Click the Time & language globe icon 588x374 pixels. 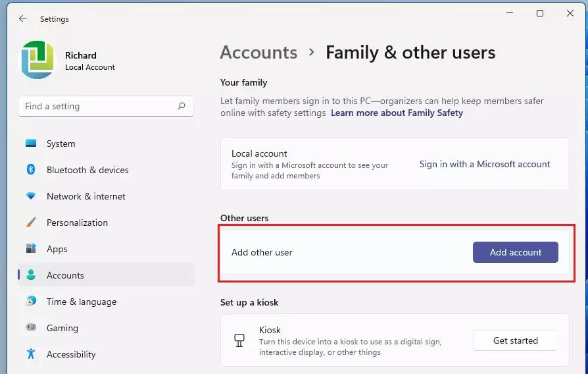(x=31, y=302)
